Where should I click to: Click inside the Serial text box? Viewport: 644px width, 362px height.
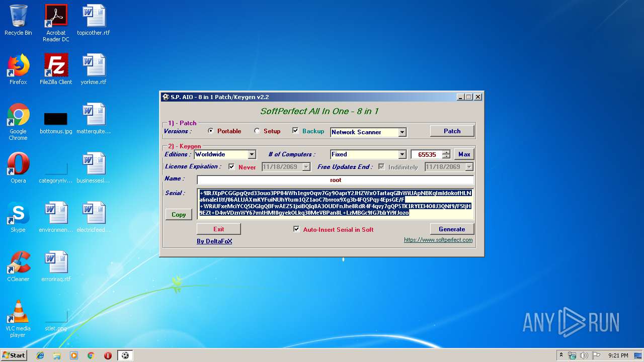335,204
